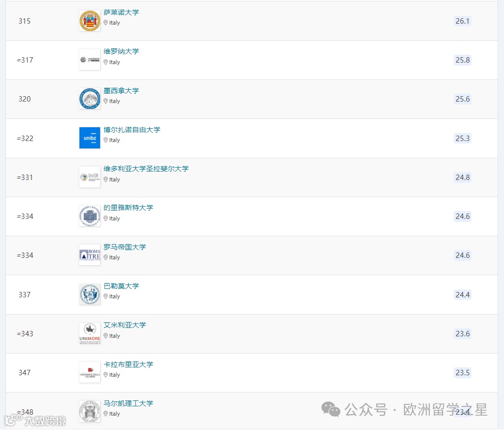
Task: Click the unibz logo of 博尔扎诺自由大学
Action: pyautogui.click(x=89, y=138)
